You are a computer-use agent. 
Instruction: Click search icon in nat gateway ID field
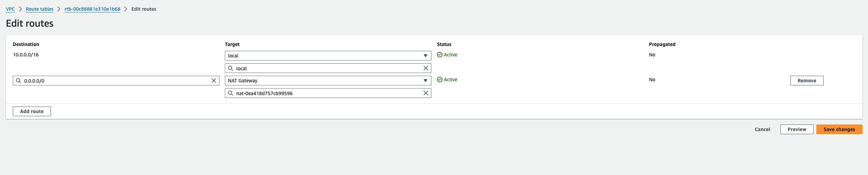click(x=231, y=93)
